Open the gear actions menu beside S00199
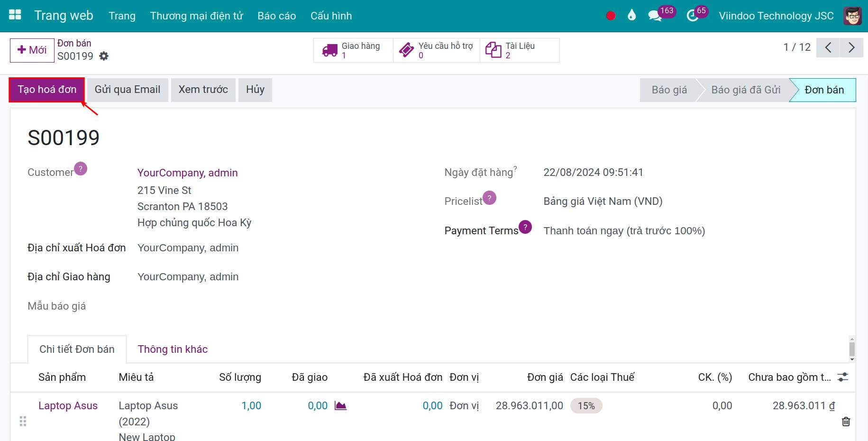This screenshot has width=868, height=441. tap(104, 56)
